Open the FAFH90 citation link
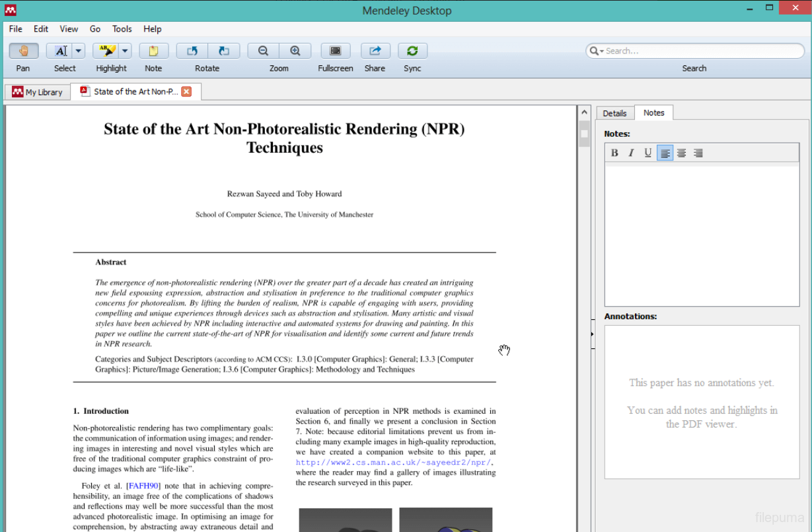This screenshot has height=532, width=812. pyautogui.click(x=144, y=486)
